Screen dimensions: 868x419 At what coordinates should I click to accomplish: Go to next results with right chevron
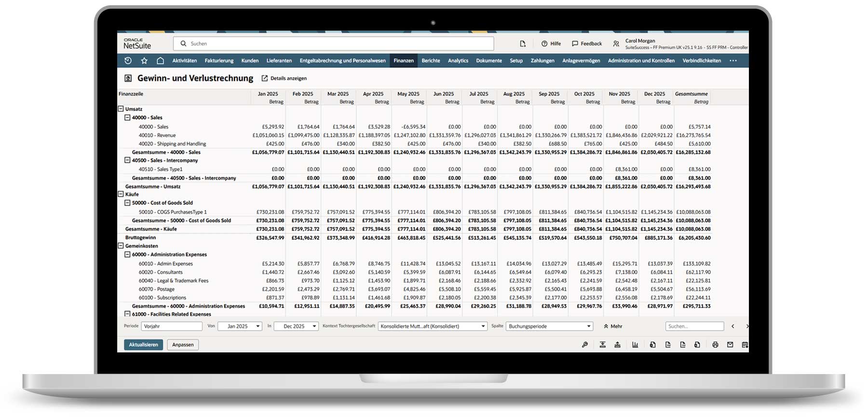click(x=747, y=326)
